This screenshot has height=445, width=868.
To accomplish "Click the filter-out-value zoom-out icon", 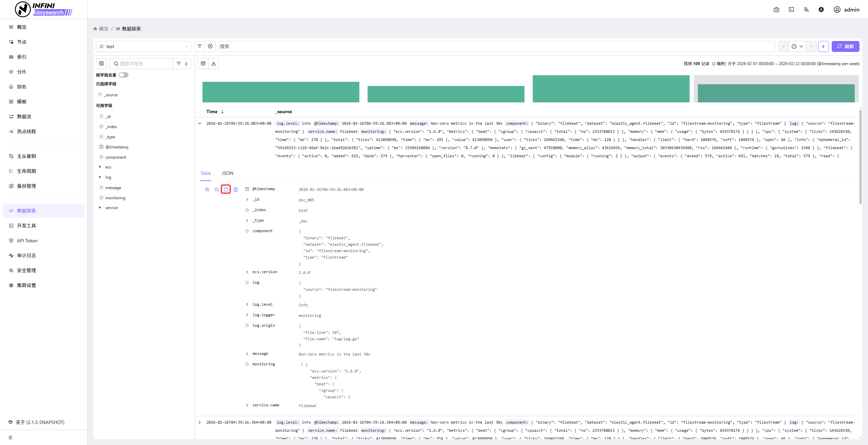I will click(217, 189).
